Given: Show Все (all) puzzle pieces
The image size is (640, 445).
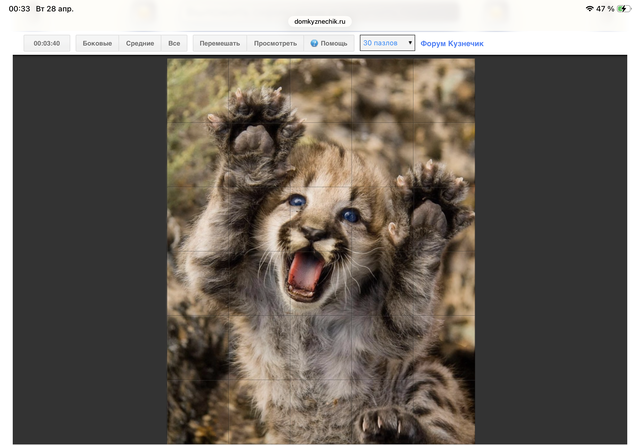Looking at the screenshot, I should pos(174,43).
